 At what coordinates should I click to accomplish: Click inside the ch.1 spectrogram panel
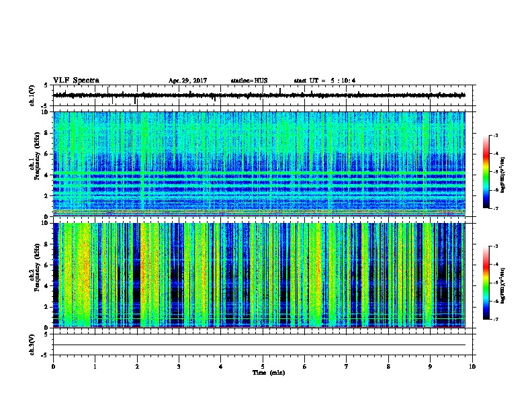tap(259, 164)
